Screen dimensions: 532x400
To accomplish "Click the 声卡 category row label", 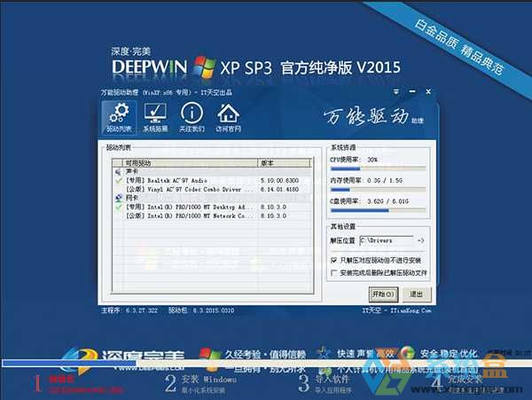I will [132, 172].
